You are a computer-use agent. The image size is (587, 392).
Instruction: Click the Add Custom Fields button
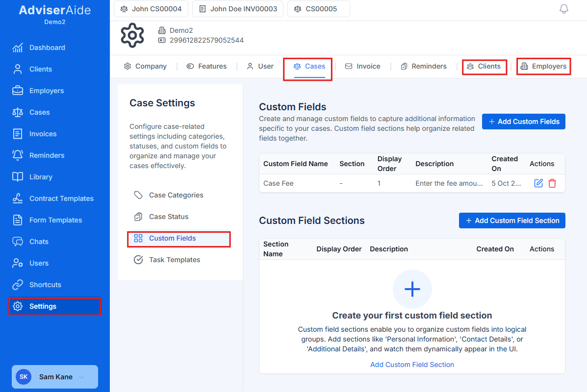523,122
